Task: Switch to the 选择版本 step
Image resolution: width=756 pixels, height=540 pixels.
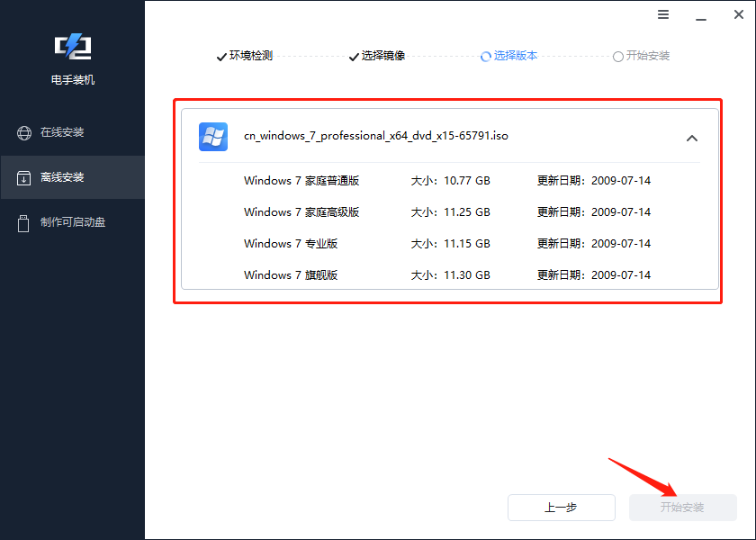Action: pos(515,56)
